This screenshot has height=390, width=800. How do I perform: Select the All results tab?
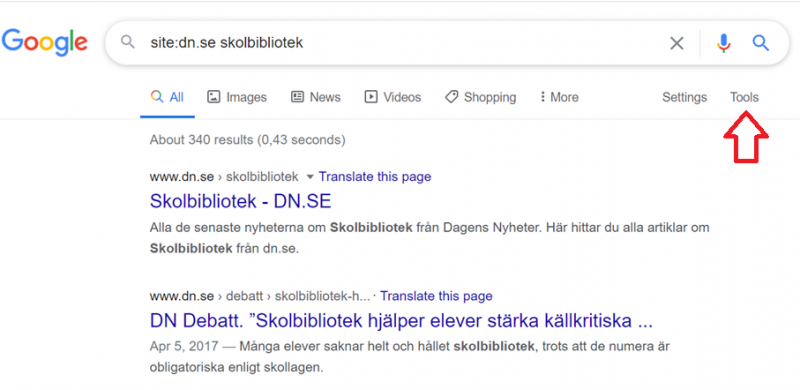[x=167, y=97]
